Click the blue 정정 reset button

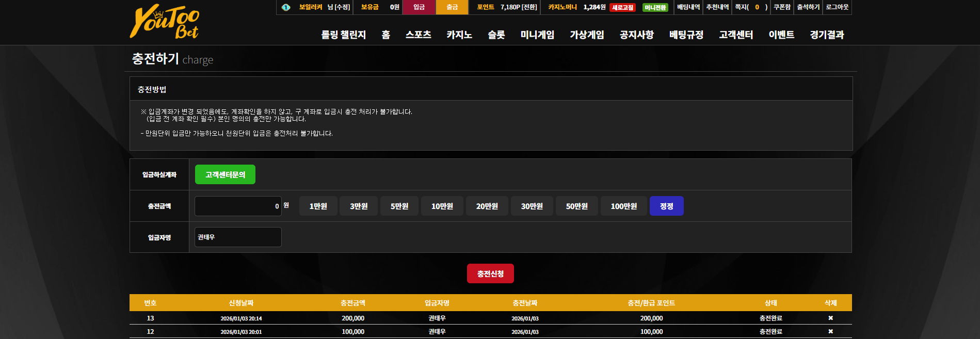pyautogui.click(x=667, y=206)
